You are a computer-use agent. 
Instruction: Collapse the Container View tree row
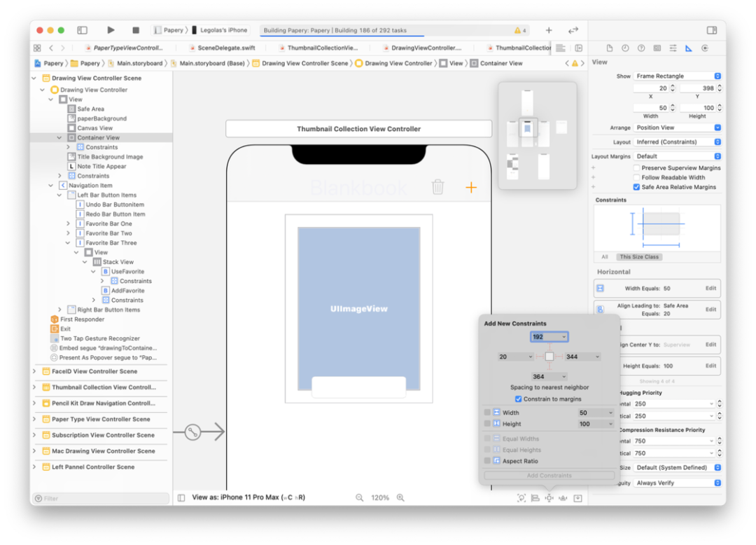59,137
